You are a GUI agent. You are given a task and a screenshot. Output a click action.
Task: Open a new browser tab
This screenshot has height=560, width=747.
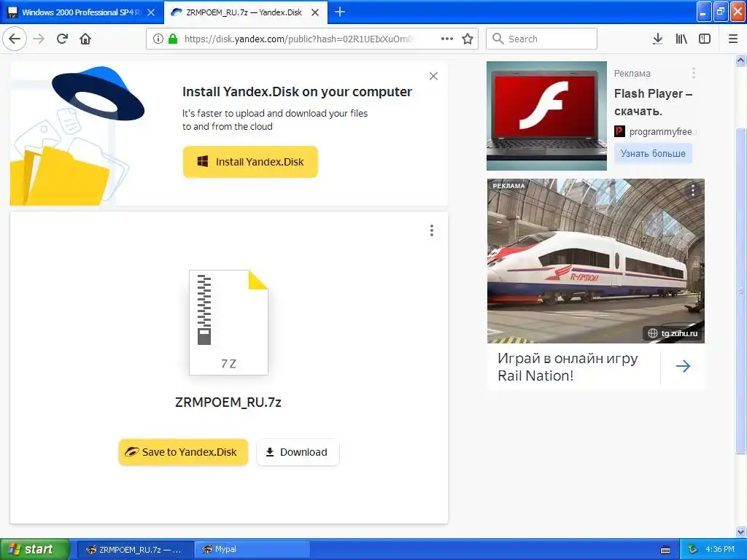click(340, 12)
